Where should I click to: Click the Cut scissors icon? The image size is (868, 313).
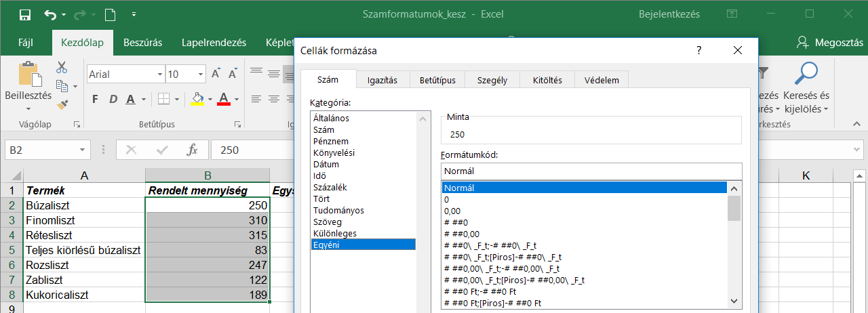(62, 67)
